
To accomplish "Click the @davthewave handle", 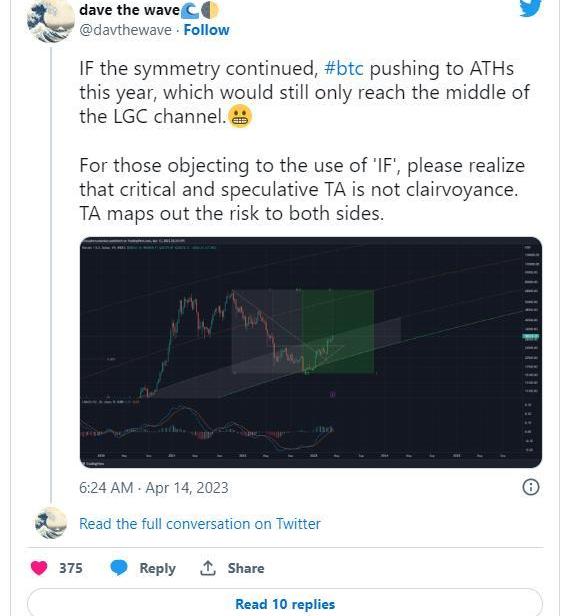I will click(125, 30).
